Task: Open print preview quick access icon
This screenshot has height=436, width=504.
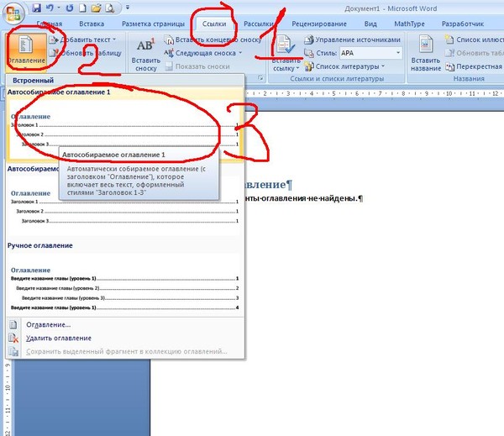Action: coord(109,8)
